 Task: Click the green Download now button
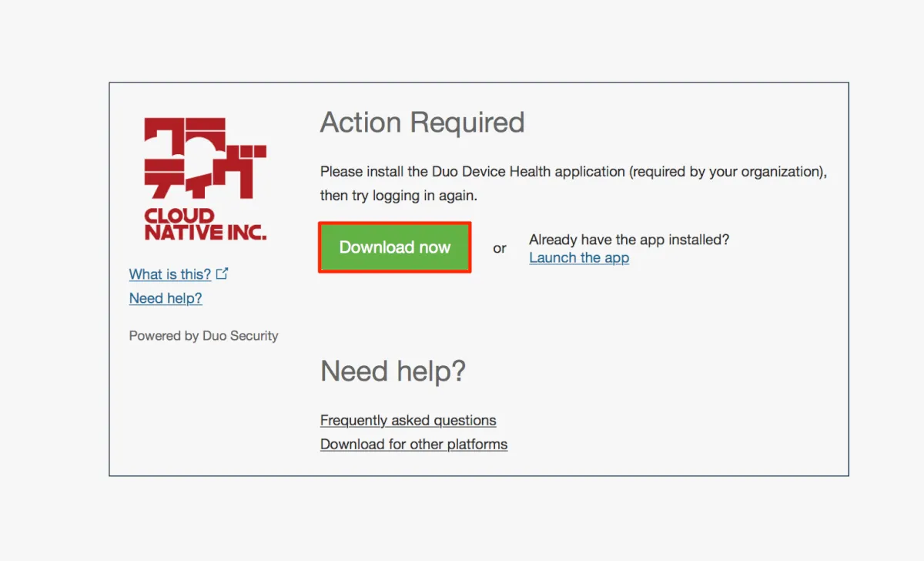click(x=394, y=247)
